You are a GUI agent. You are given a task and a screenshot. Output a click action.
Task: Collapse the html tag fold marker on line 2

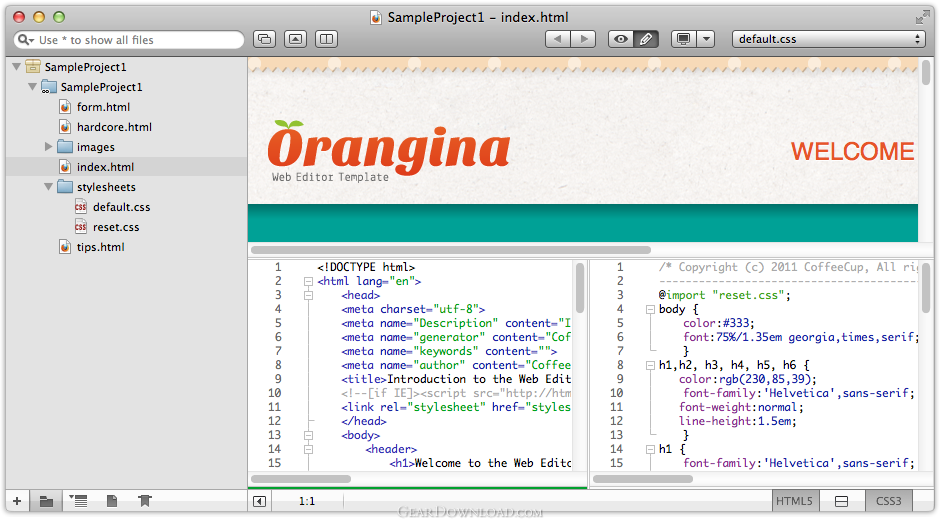[308, 281]
